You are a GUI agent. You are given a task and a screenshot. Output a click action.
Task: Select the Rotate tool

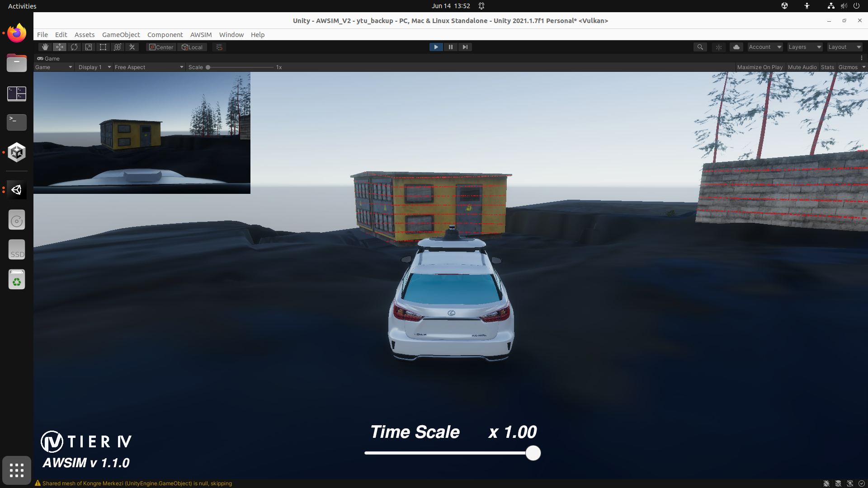click(74, 47)
